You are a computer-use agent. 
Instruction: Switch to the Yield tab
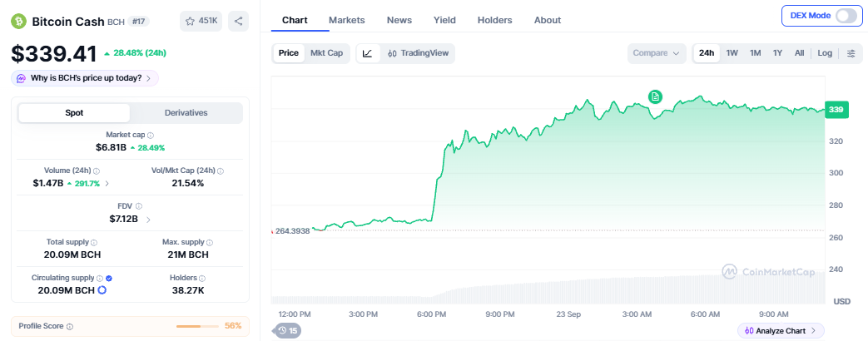(x=444, y=20)
